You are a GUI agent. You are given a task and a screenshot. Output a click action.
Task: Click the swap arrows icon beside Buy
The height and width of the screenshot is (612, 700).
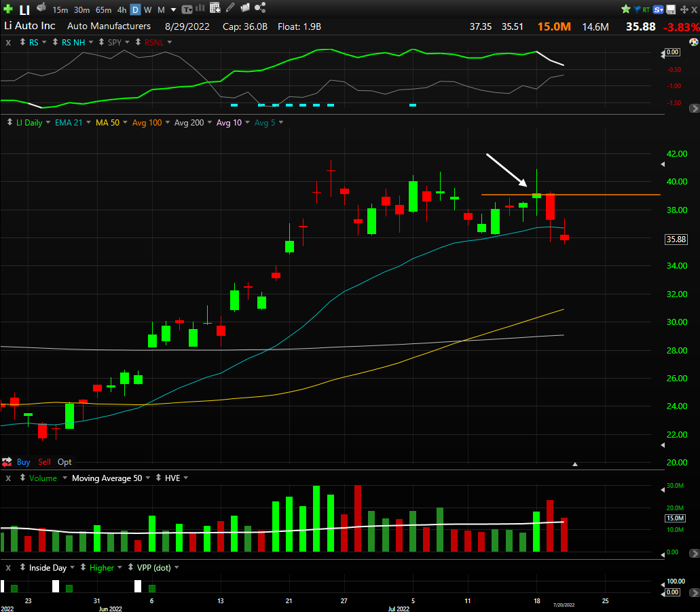click(7, 461)
